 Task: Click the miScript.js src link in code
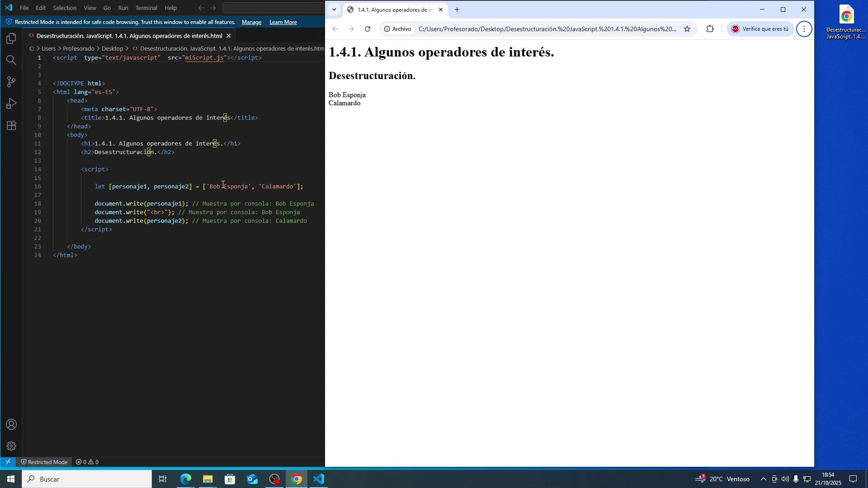click(204, 58)
